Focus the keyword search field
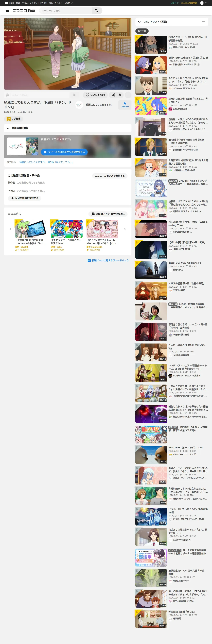The image size is (212, 644). click(65, 10)
